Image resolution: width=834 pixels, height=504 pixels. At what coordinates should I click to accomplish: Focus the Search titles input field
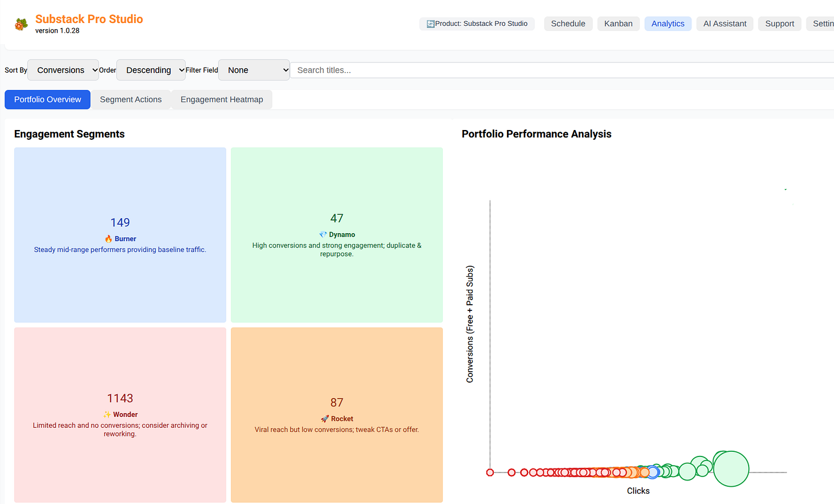(x=562, y=70)
